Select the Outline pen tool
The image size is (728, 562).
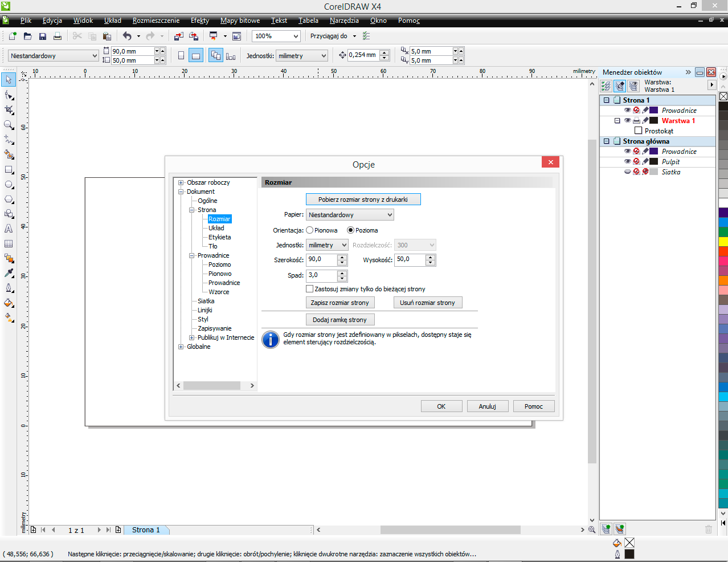[9, 288]
